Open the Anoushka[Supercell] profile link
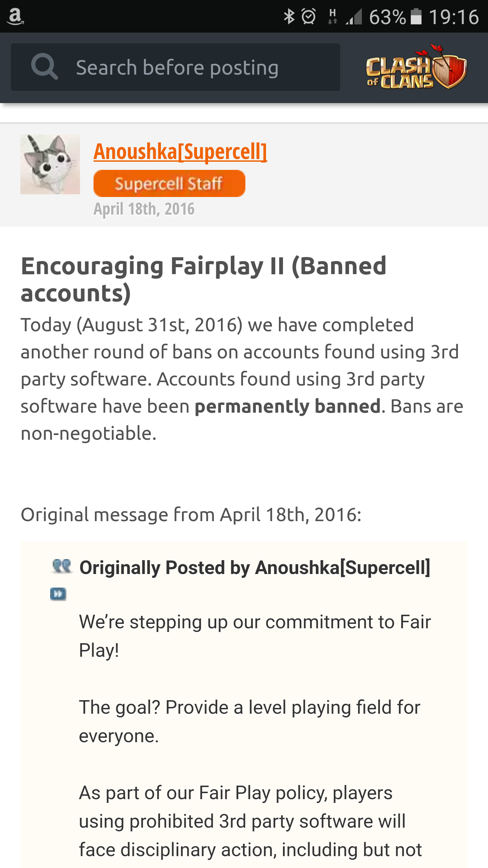 [x=180, y=152]
